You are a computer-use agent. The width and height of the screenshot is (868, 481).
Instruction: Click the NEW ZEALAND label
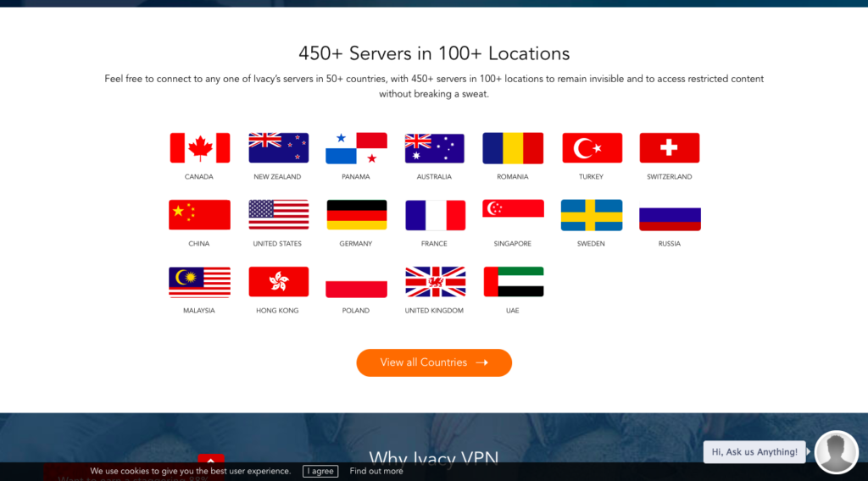tap(277, 177)
